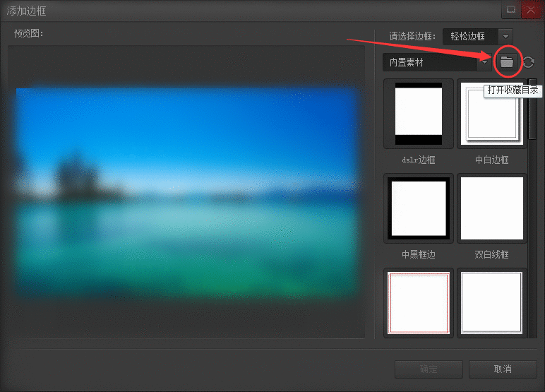Apply the 中黑框边 frame thumbnail
The width and height of the screenshot is (545, 392).
point(418,208)
